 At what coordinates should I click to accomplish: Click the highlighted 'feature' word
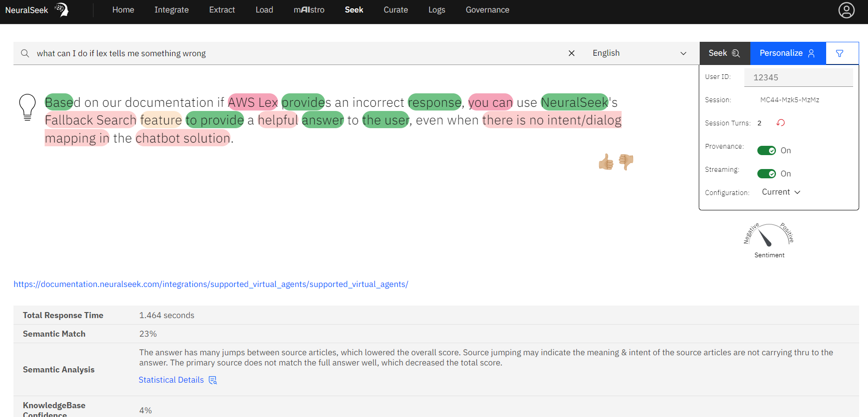[x=161, y=120]
